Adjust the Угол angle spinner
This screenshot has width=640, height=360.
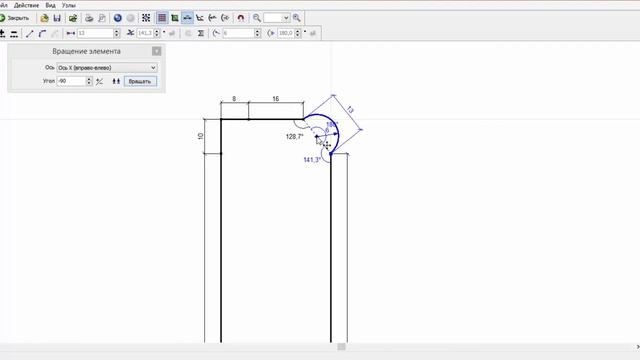tap(89, 81)
